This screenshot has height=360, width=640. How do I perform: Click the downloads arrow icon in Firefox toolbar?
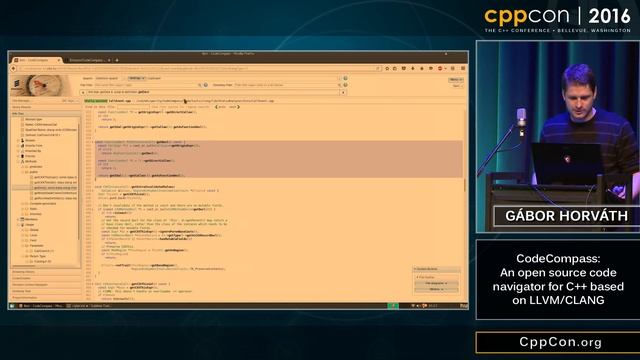click(413, 69)
